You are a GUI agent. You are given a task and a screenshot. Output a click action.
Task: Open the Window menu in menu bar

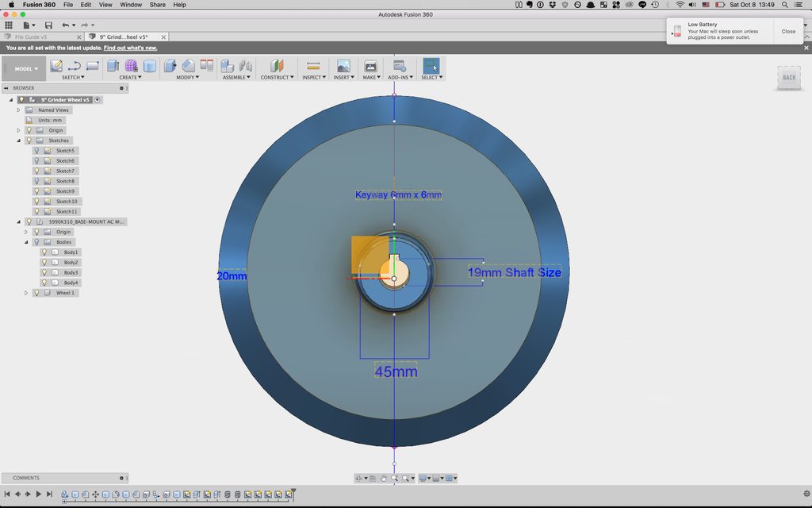131,5
